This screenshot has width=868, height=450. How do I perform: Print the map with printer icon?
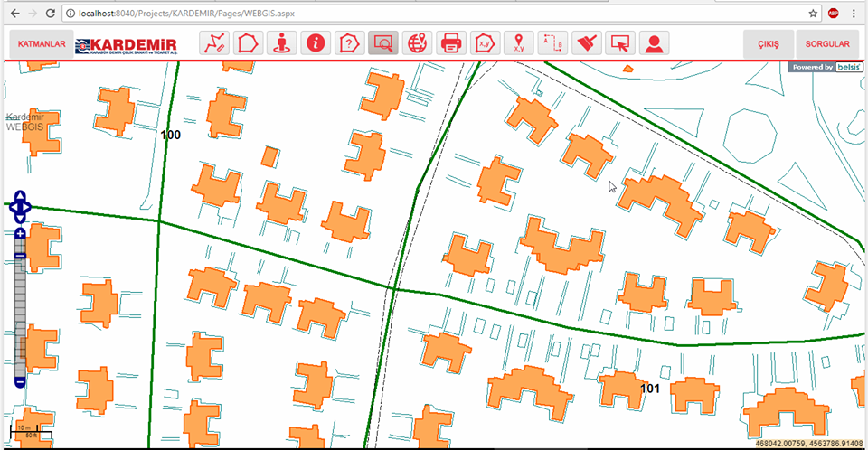click(x=450, y=42)
